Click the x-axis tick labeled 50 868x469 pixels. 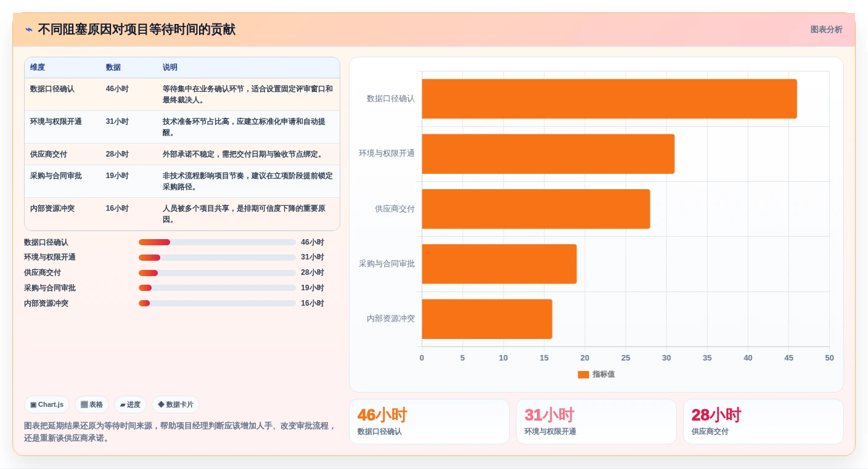point(829,358)
